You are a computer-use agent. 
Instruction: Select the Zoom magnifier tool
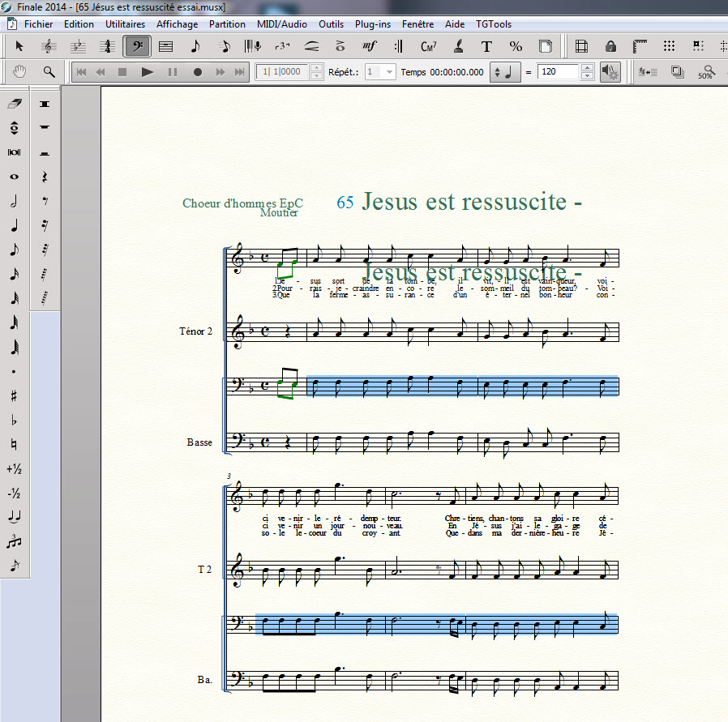[49, 72]
